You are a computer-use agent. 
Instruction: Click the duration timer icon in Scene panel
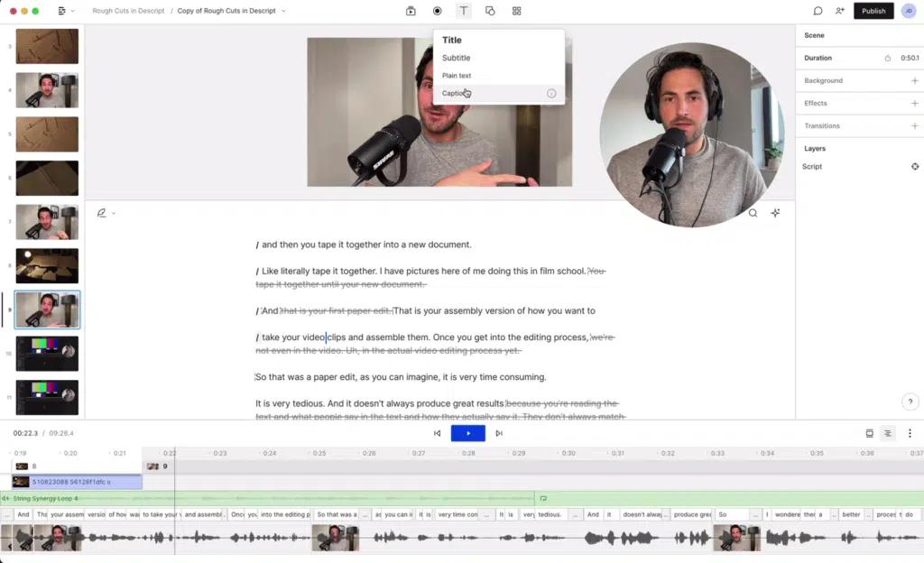click(x=888, y=59)
